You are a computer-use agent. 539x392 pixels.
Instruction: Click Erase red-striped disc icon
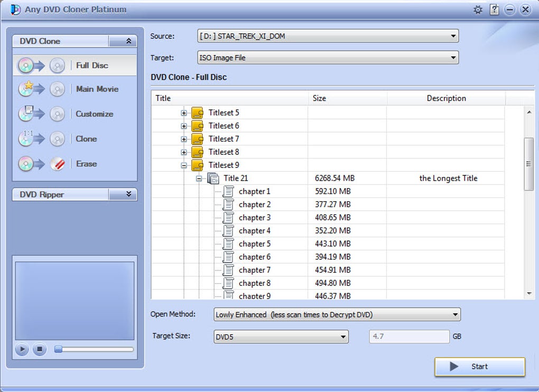58,164
